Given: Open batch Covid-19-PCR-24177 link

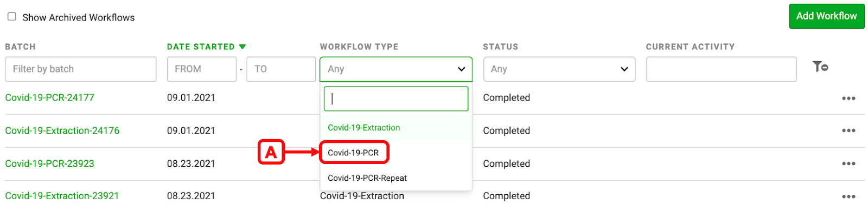Looking at the screenshot, I should pyautogui.click(x=49, y=97).
